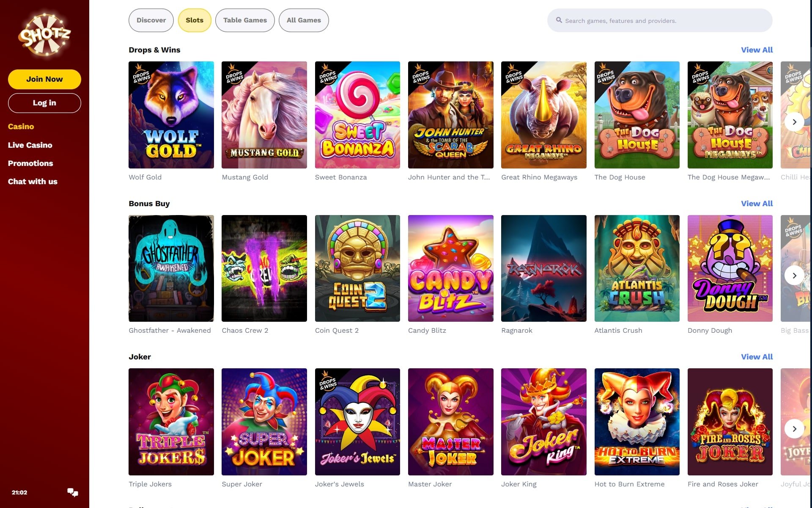Click the Join Now button

coord(44,79)
